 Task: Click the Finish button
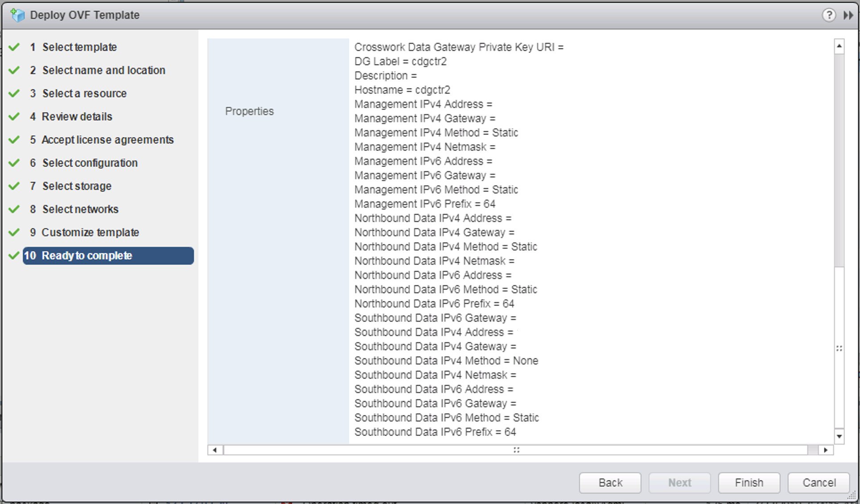[749, 482]
